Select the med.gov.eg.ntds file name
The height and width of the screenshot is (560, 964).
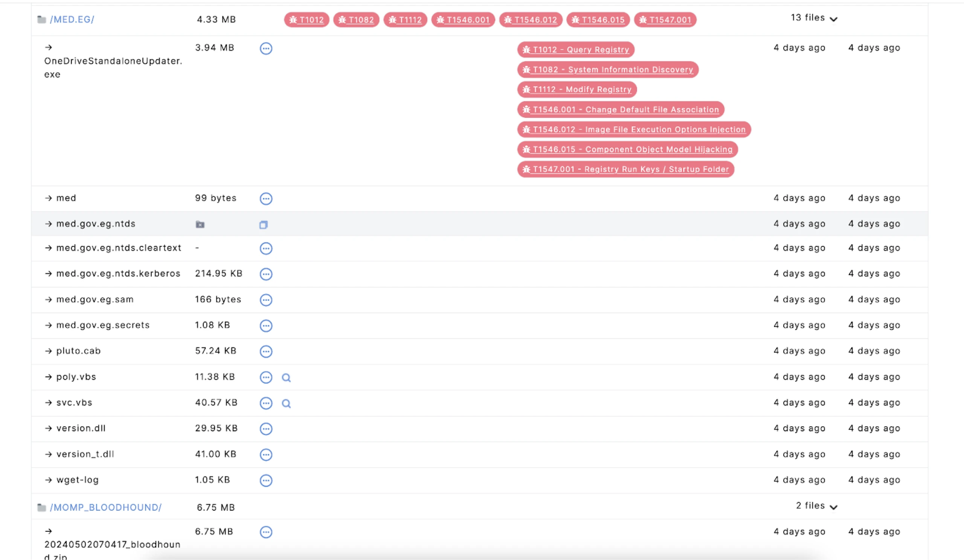point(96,224)
